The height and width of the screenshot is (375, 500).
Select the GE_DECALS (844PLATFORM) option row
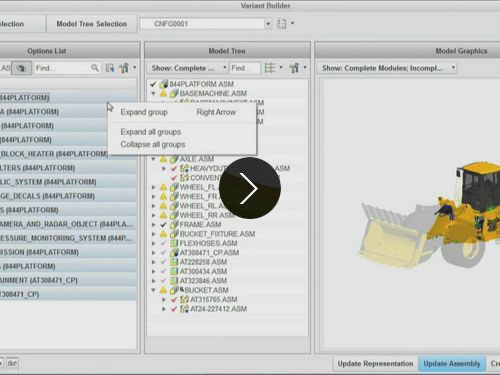[x=68, y=196]
